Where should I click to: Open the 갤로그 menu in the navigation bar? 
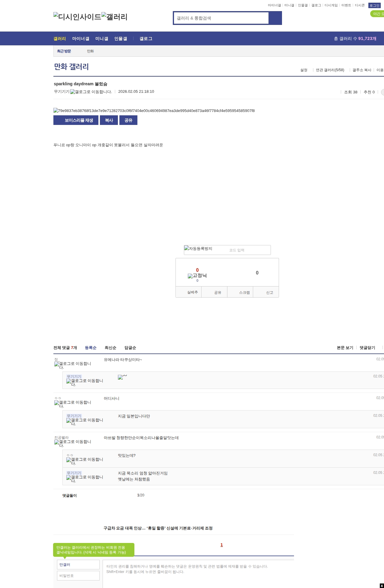pyautogui.click(x=146, y=39)
